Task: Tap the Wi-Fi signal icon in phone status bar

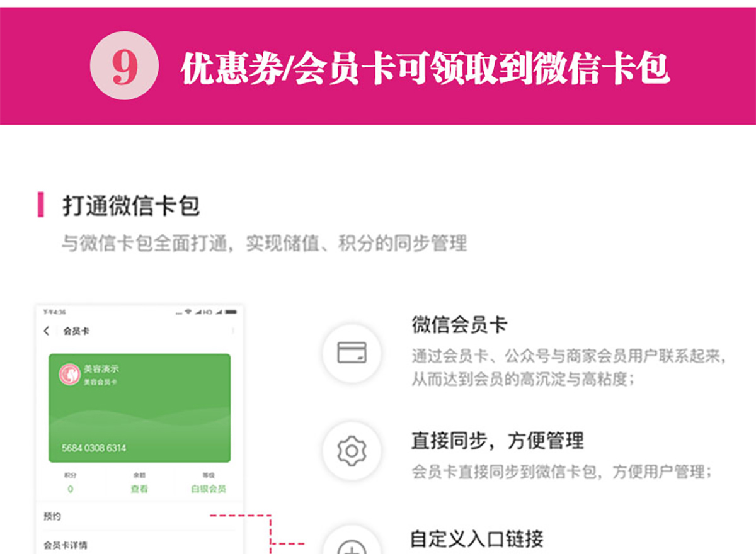Action: click(x=187, y=312)
